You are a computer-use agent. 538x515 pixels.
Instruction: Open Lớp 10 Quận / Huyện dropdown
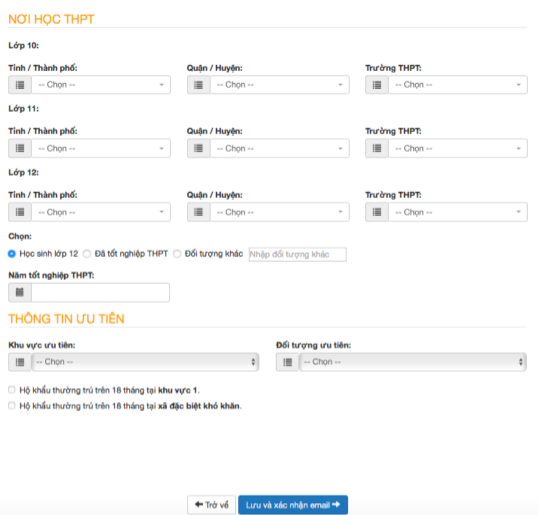click(280, 85)
